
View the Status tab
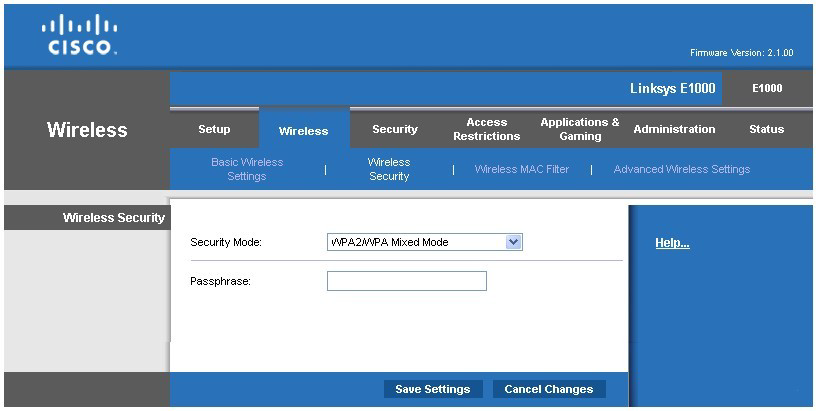pyautogui.click(x=766, y=129)
